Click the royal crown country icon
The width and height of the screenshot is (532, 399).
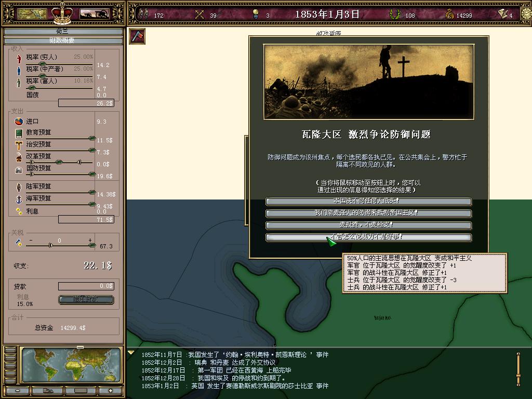62,13
